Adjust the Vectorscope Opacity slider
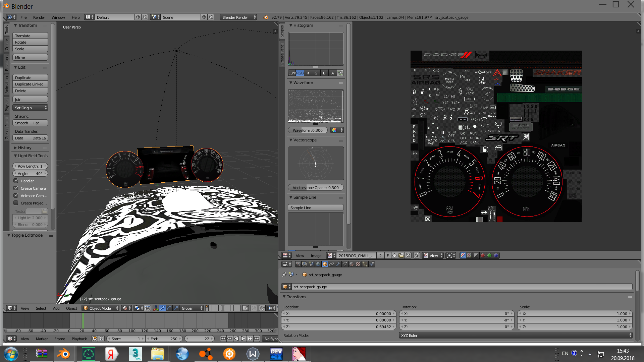Image resolution: width=644 pixels, height=362 pixels. tap(315, 188)
